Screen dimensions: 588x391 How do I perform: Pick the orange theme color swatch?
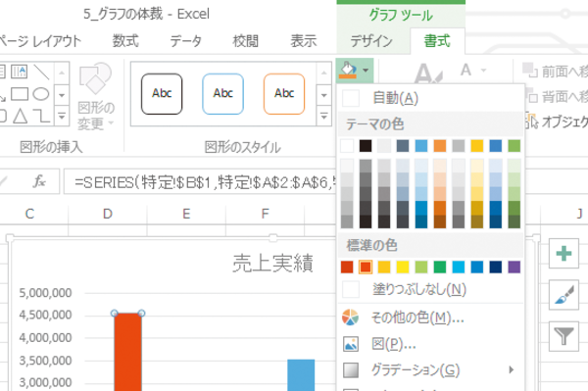(440, 146)
